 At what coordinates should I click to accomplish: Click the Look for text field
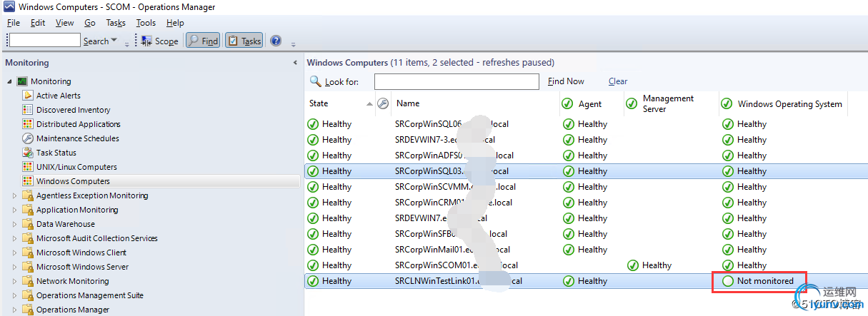(x=457, y=81)
